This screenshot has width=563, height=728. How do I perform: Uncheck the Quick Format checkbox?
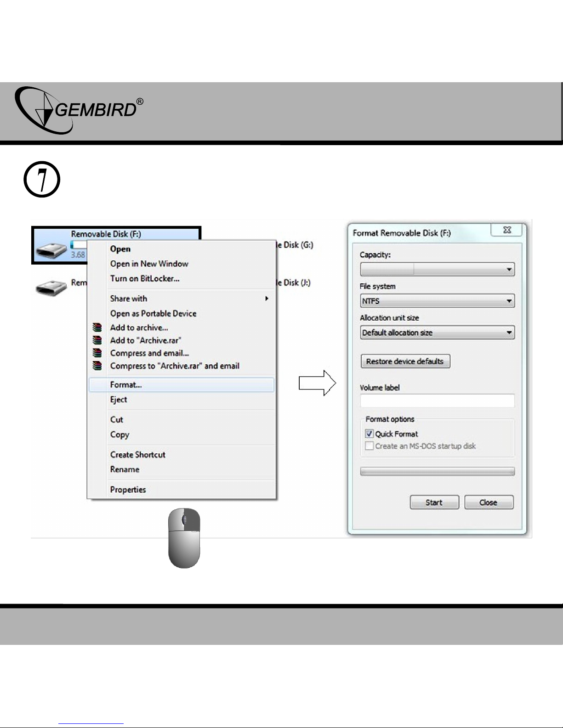(369, 434)
